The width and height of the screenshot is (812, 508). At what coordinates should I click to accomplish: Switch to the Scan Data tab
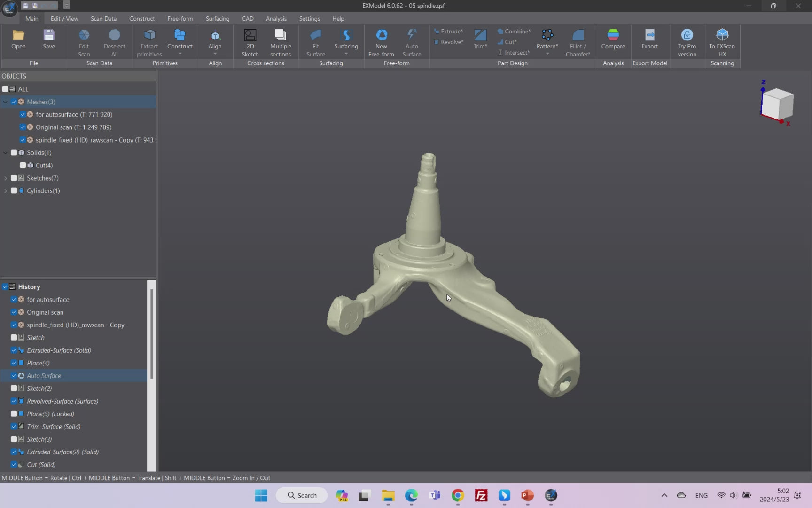[103, 18]
